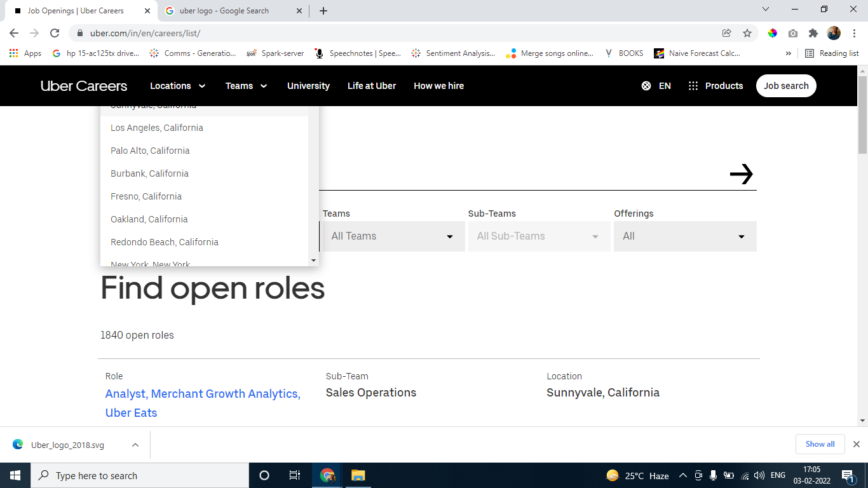Click the Windows search box
868x488 pixels.
140,475
